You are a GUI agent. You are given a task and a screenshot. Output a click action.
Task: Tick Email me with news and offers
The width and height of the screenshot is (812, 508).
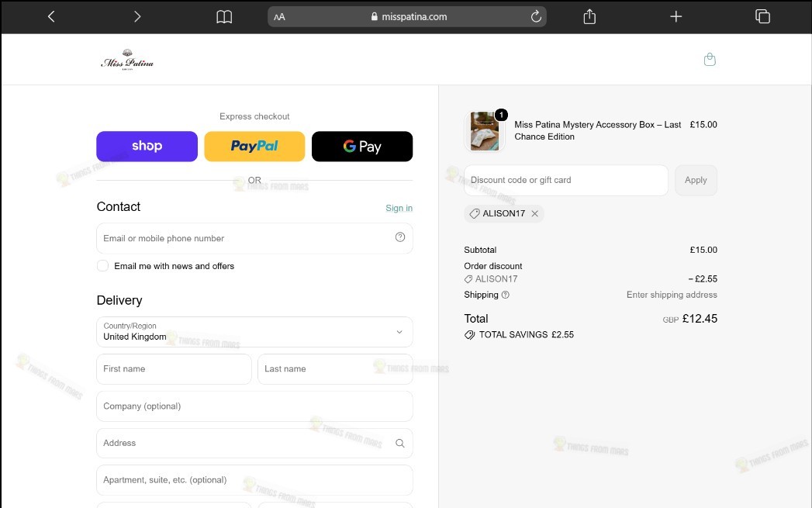click(102, 266)
